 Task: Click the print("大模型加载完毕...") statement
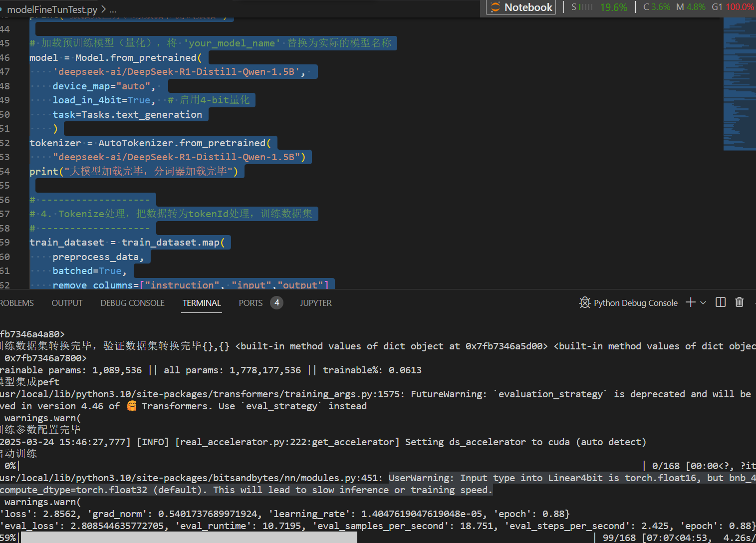(134, 171)
